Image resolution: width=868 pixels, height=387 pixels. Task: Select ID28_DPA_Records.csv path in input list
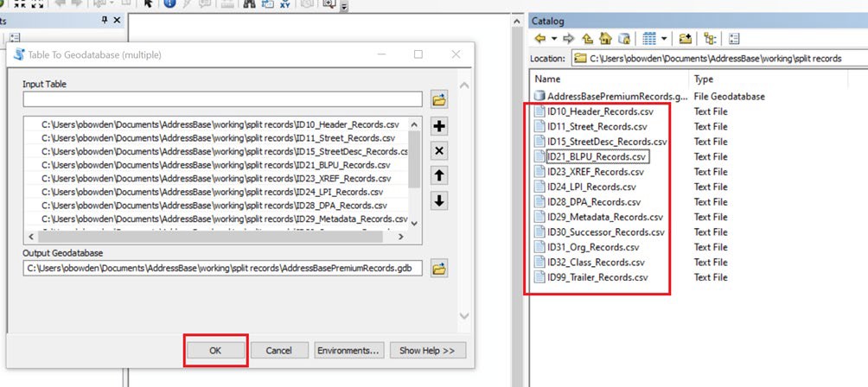tap(214, 206)
